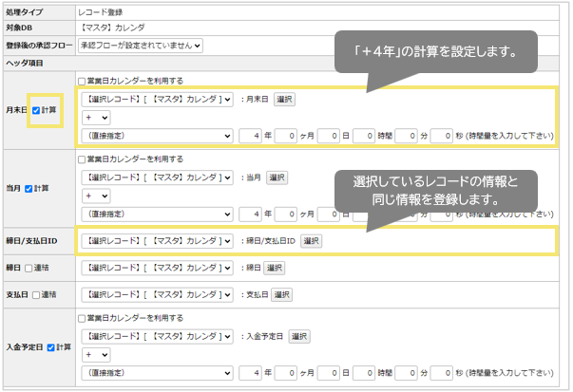This screenshot has height=392, width=573.
Task: Enable 営業日カレンダーを利用する in 当月 row
Action: [x=83, y=159]
